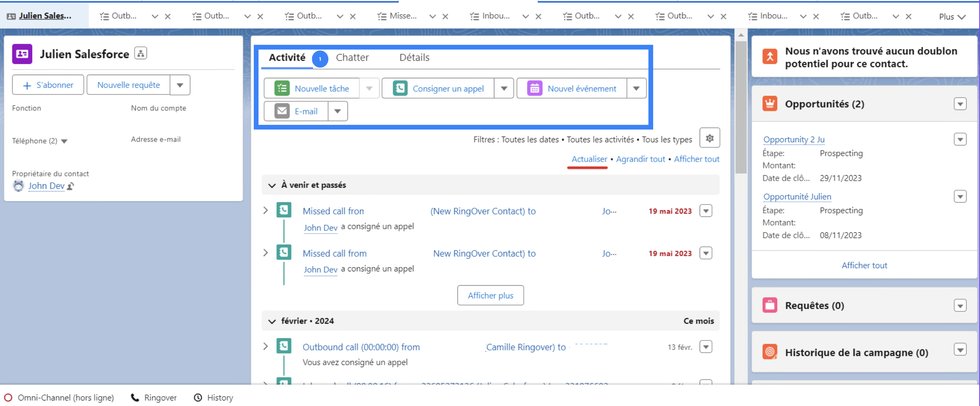Open the Opportunité Julien link
This screenshot has width=980, height=406.
tap(797, 197)
